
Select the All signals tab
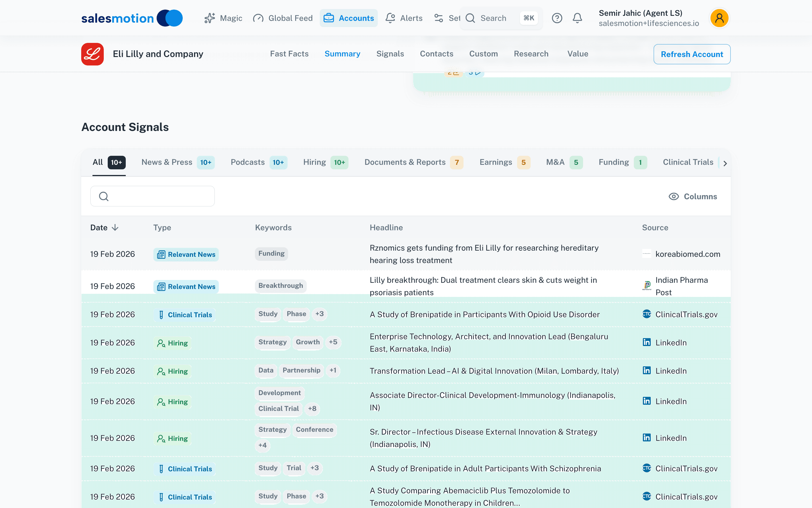point(109,163)
